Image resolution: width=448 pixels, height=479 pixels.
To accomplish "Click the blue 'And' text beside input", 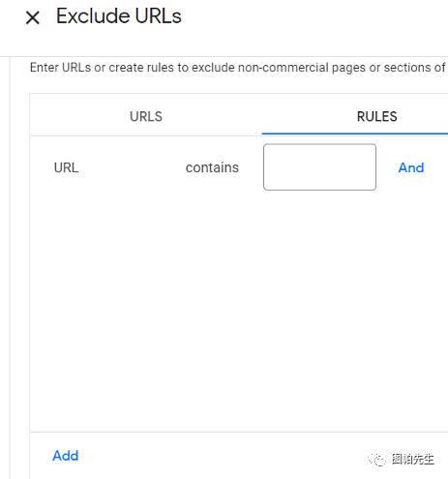I will tap(411, 167).
